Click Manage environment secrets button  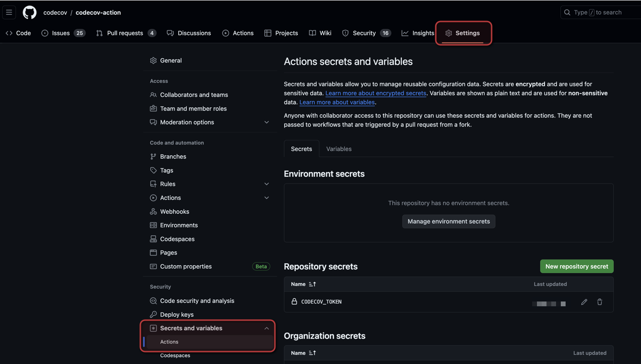[449, 221]
